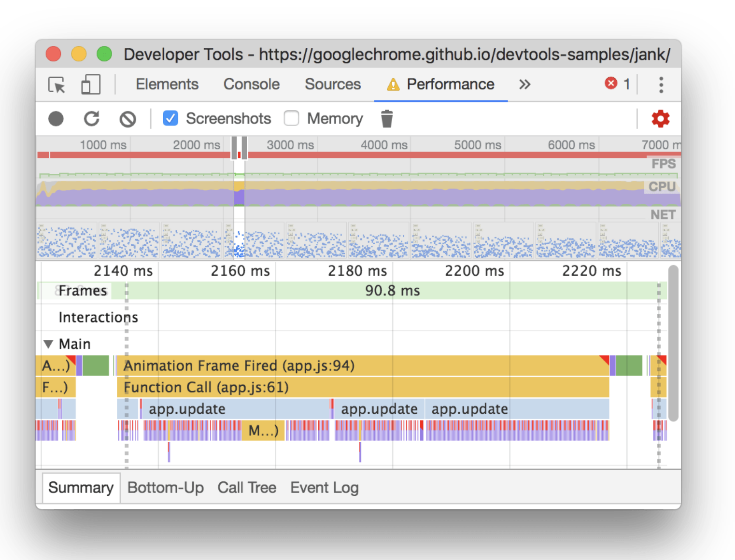The height and width of the screenshot is (560, 735).
Task: Click the truncated A...) block on the far left
Action: pyautogui.click(x=56, y=366)
